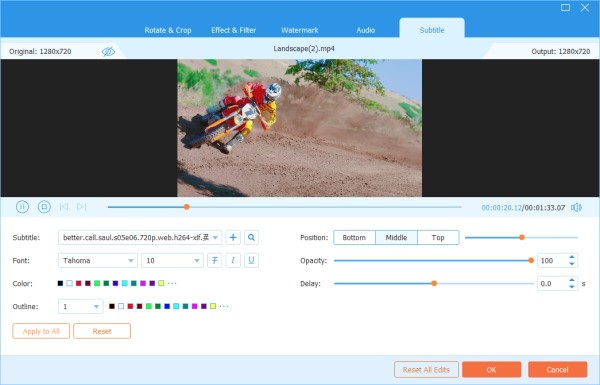Open the Outline width dropdown

click(x=80, y=307)
